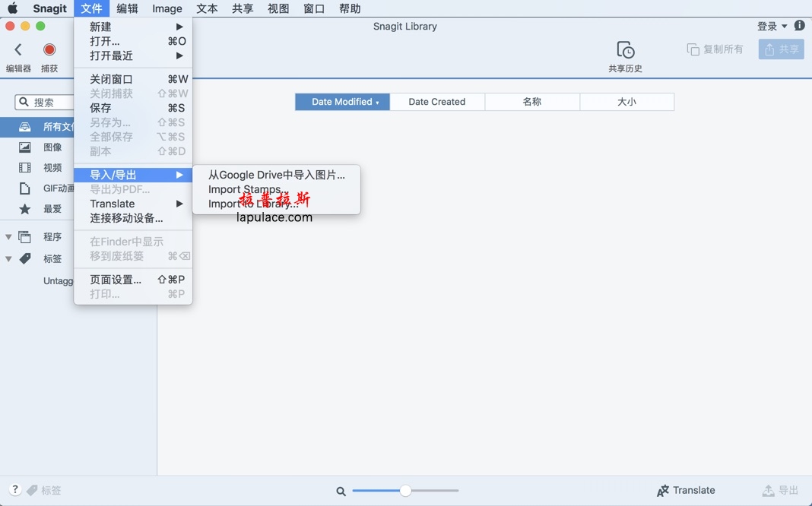Sort by Date Created
The width and height of the screenshot is (812, 506).
[437, 102]
